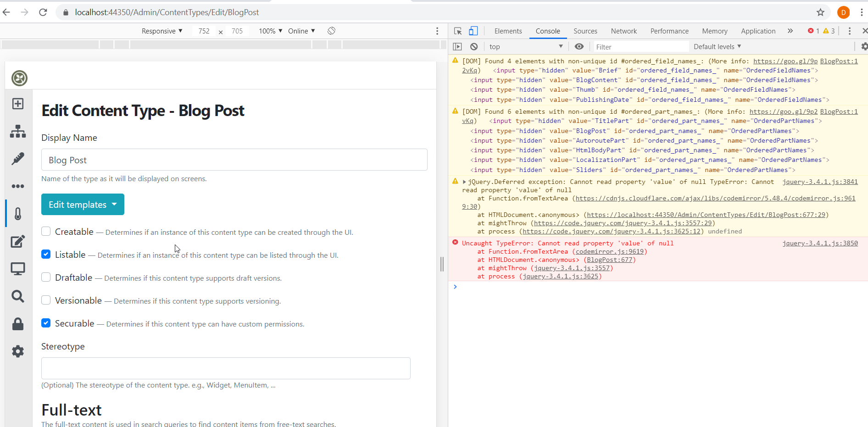Screen dimensions: 868x427
Task: Follow the jquery-3.4.1.js:3850 error link
Action: tap(820, 243)
